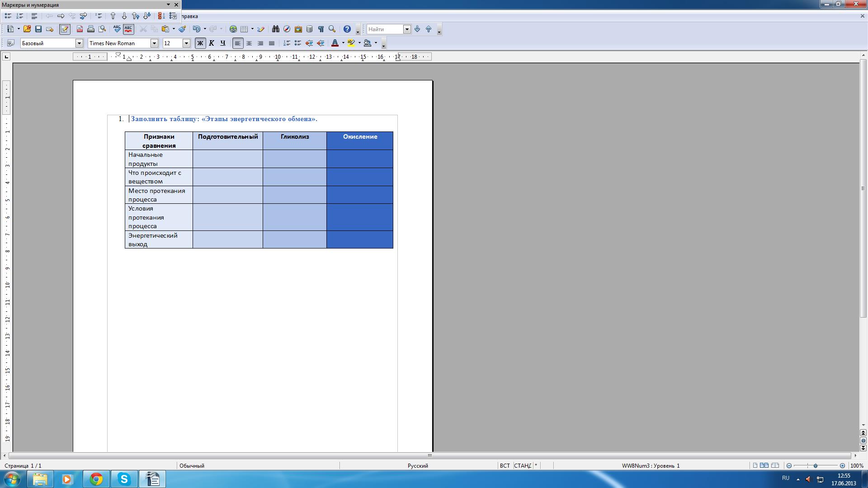868x488 pixels.
Task: Toggle nonprinting characters pilcrow
Action: point(321,29)
